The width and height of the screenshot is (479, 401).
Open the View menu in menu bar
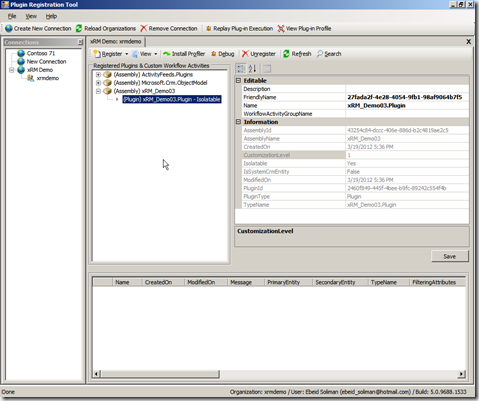(31, 16)
